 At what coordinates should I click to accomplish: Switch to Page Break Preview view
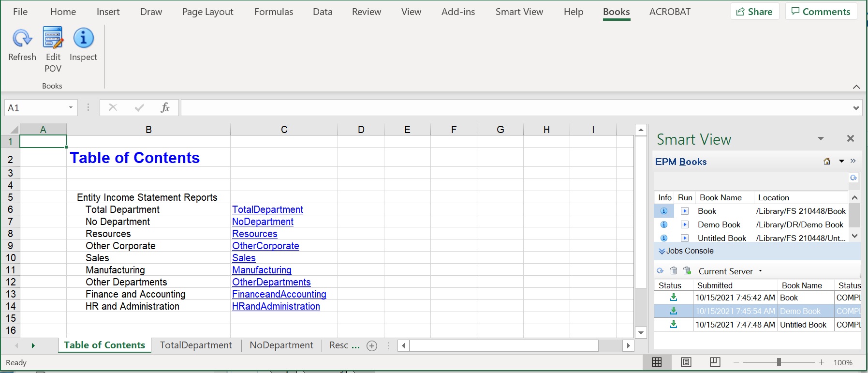(x=715, y=362)
